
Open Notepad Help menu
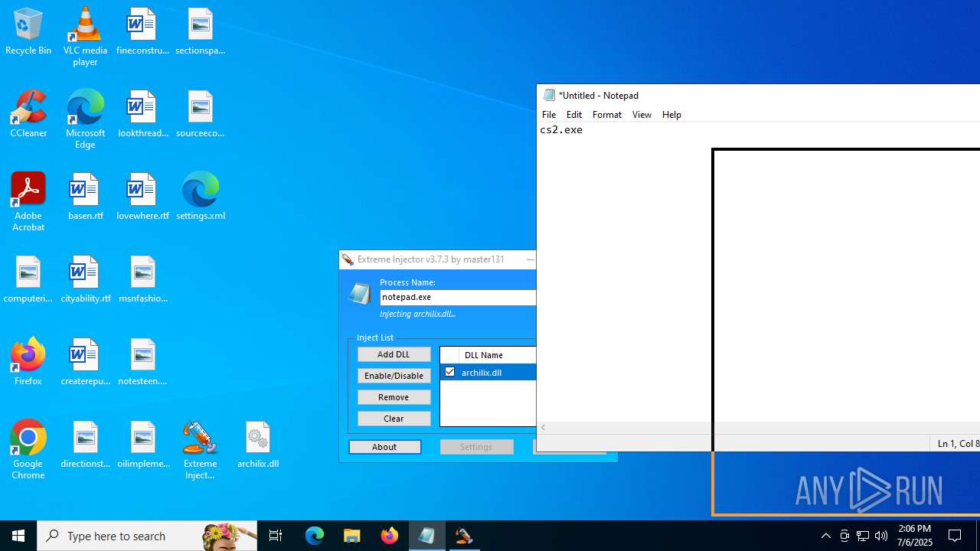pos(671,114)
